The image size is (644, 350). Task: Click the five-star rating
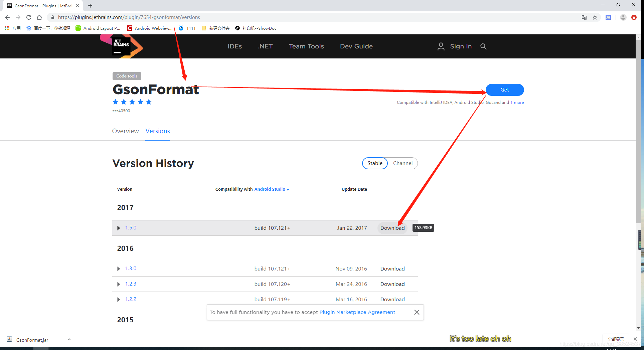(x=132, y=102)
